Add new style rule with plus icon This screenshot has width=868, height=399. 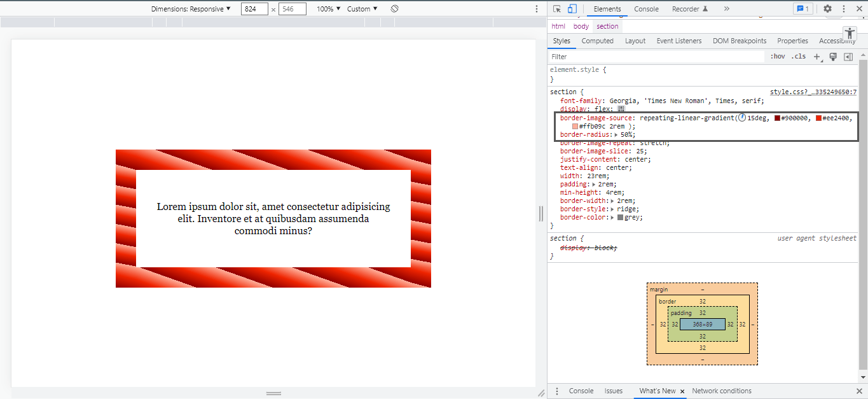(x=818, y=57)
